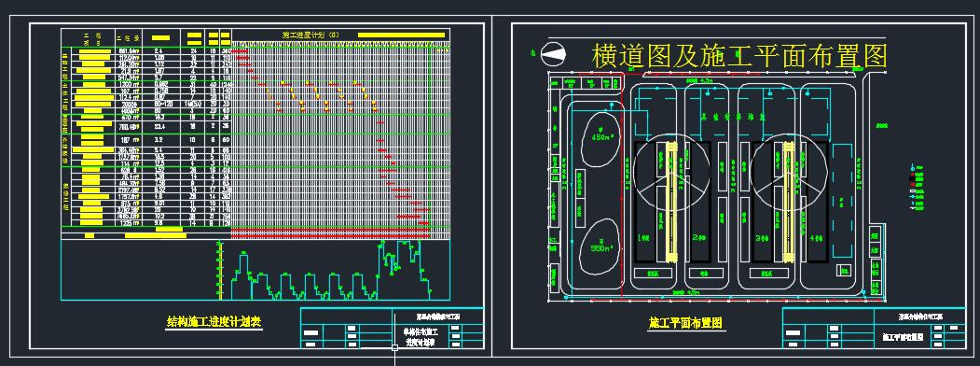The image size is (980, 366).
Task: Click the 3.2 value beside 187 m³
Action: pyautogui.click(x=159, y=139)
